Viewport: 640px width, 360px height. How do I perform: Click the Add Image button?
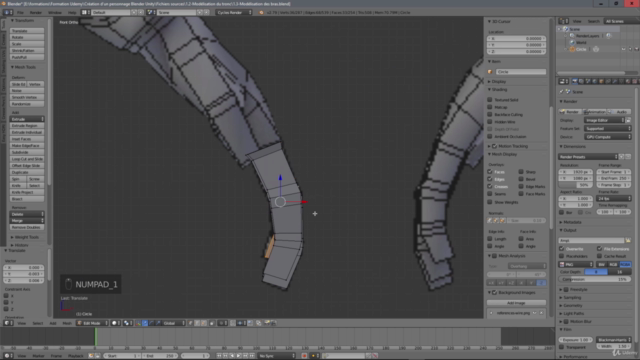point(516,303)
